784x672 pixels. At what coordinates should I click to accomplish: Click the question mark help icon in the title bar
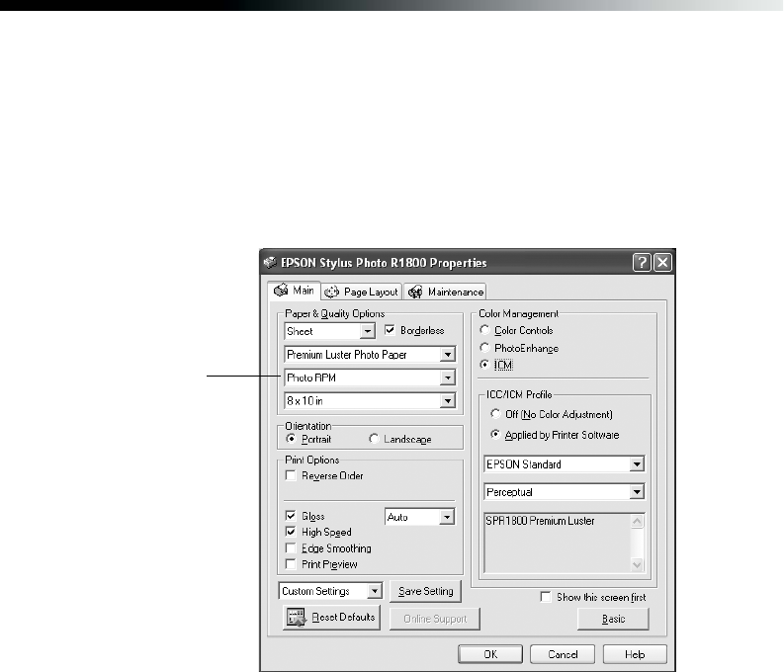coord(642,262)
